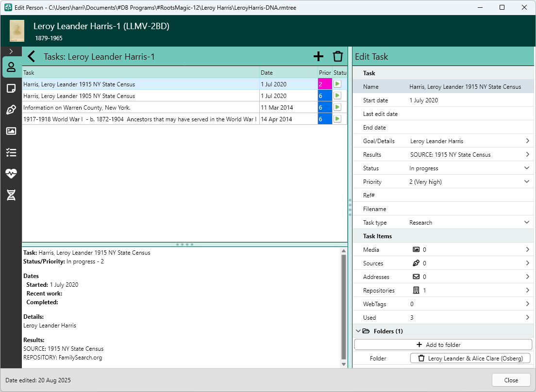
Task: Open the Tasks checklist sidebar icon
Action: (x=11, y=152)
